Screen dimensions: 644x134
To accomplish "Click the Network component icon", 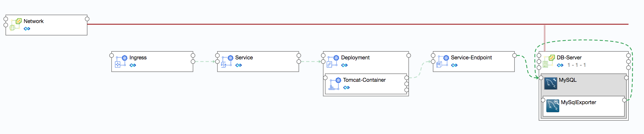I will (x=15, y=24).
